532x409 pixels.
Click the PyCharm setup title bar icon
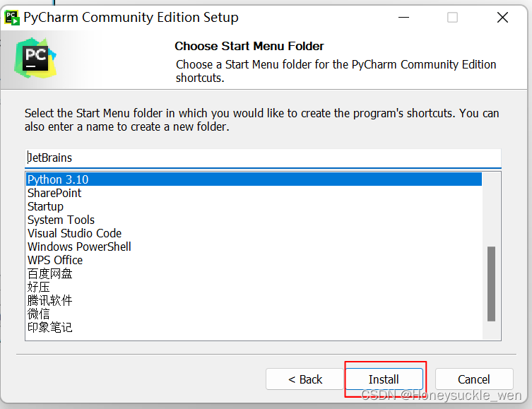pyautogui.click(x=12, y=18)
